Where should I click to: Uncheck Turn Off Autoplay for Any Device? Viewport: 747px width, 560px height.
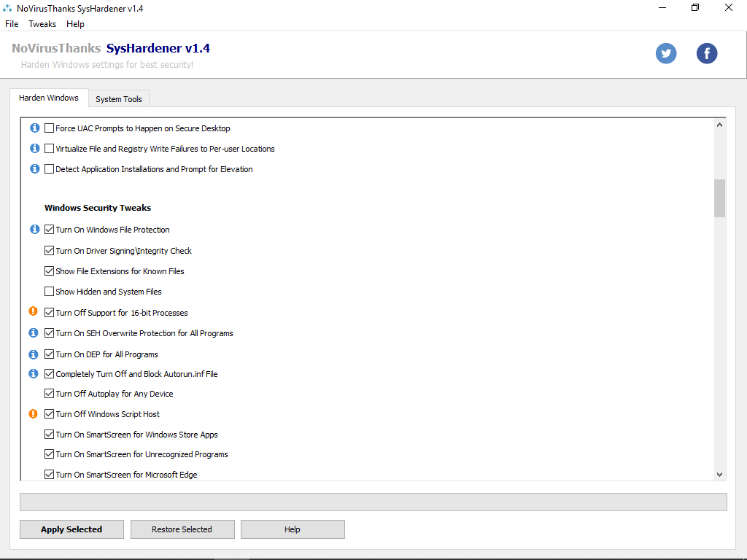coord(49,393)
